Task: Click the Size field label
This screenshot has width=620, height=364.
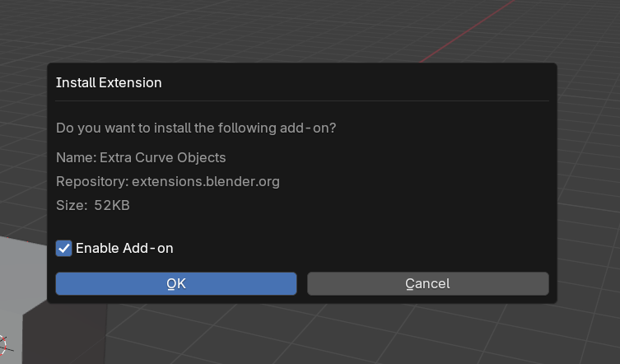Action: (x=71, y=205)
